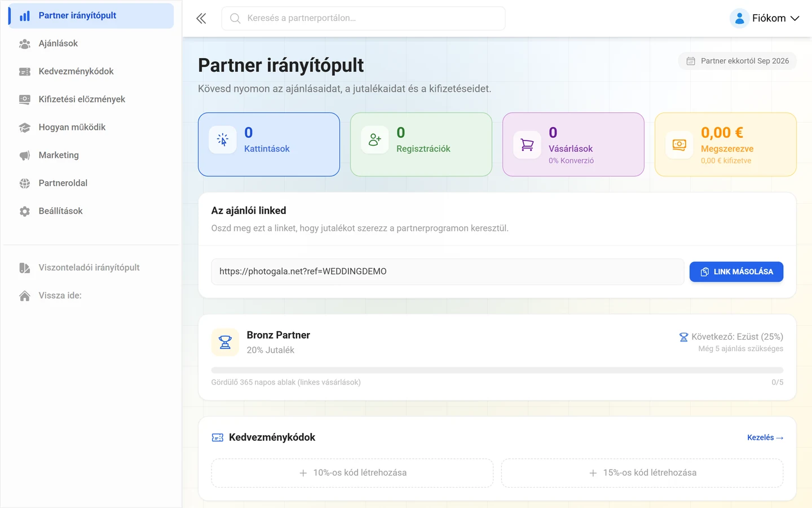Follow the Kezelés link in Kedvezménykódok

(765, 437)
